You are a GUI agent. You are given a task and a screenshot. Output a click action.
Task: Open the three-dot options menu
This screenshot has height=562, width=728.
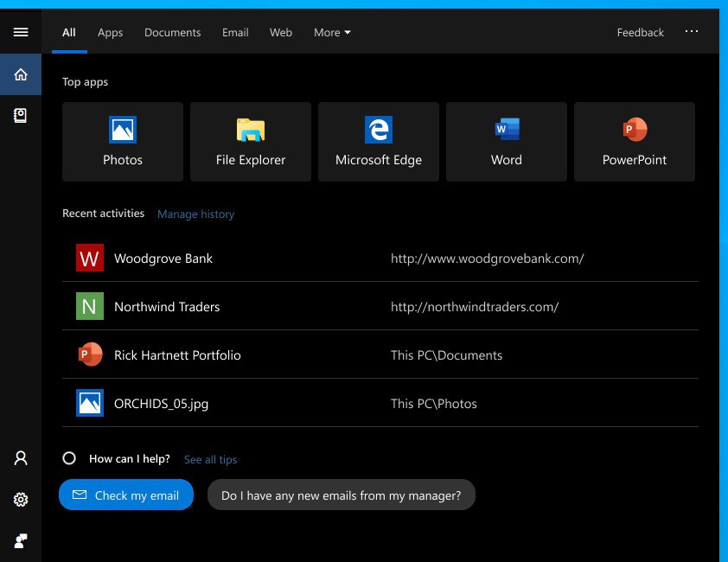click(692, 31)
